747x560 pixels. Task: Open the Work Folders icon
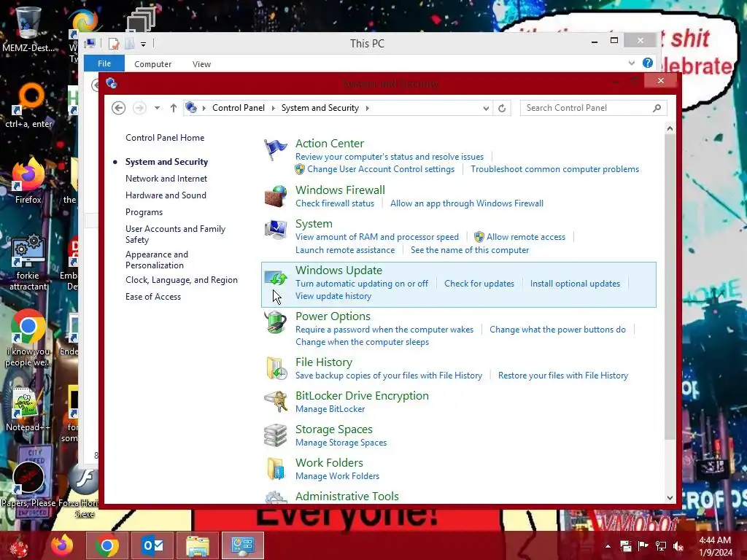[275, 469]
